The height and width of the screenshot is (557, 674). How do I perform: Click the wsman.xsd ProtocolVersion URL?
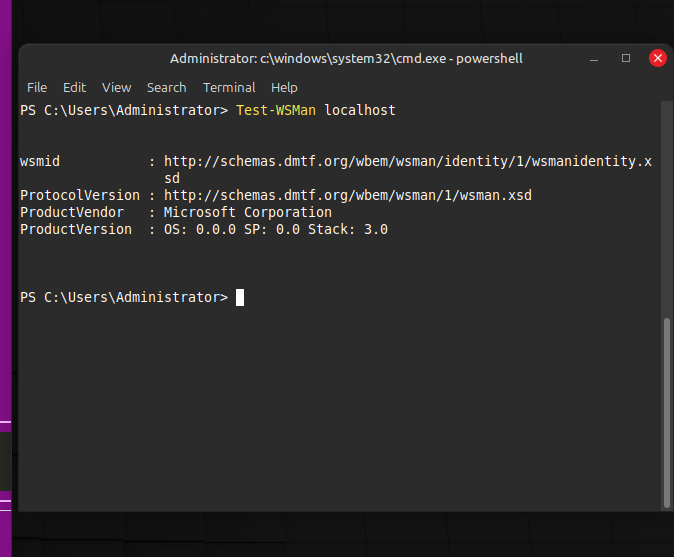pyautogui.click(x=347, y=195)
